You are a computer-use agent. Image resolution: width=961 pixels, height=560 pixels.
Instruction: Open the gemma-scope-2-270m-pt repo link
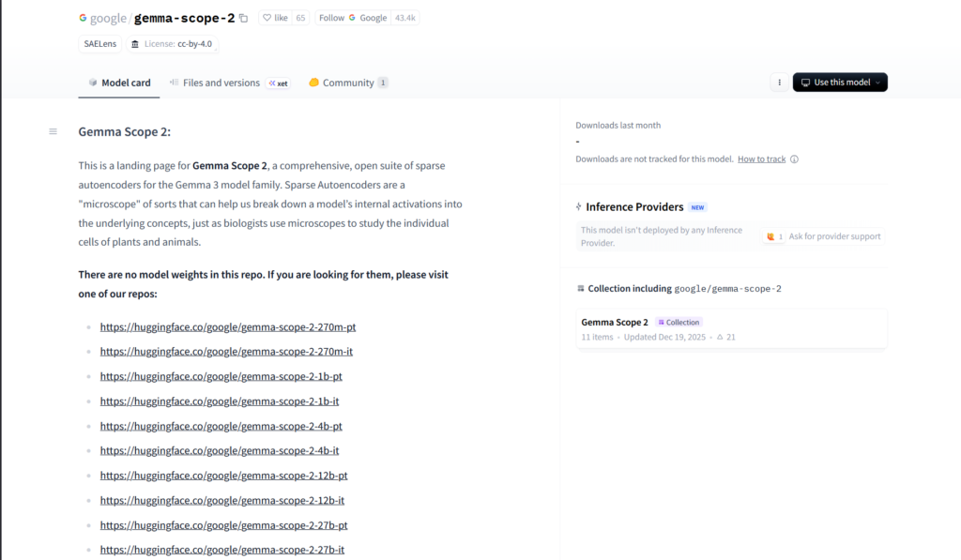tap(227, 326)
